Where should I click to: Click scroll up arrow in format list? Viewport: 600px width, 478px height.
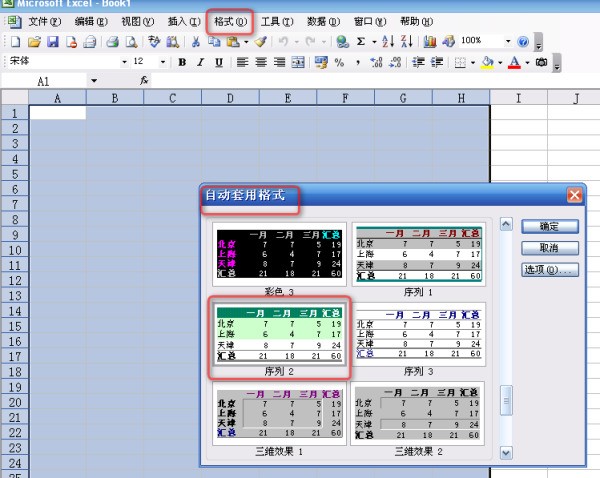506,224
